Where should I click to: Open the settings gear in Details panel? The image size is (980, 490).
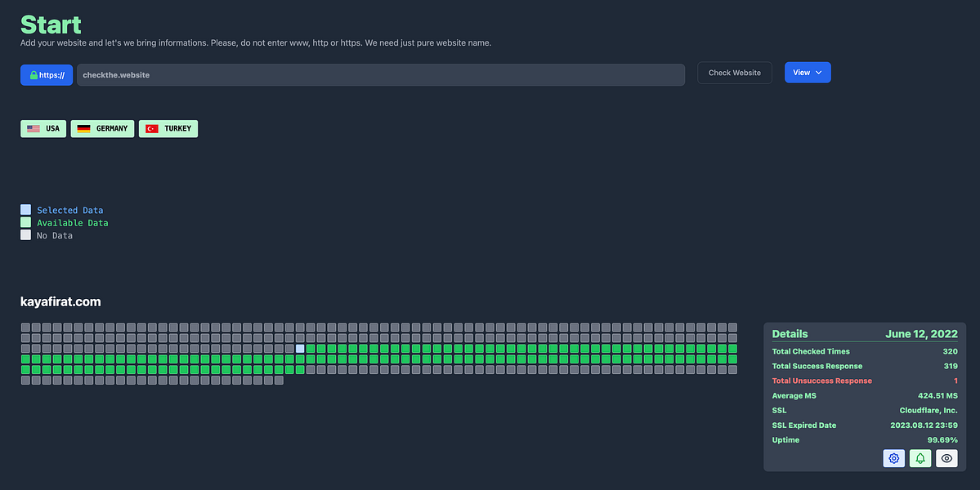pos(893,458)
